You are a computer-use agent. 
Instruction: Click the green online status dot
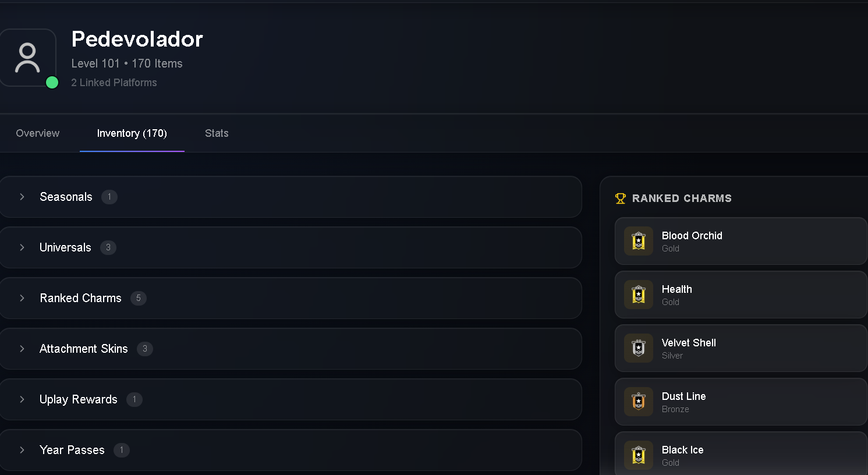52,83
